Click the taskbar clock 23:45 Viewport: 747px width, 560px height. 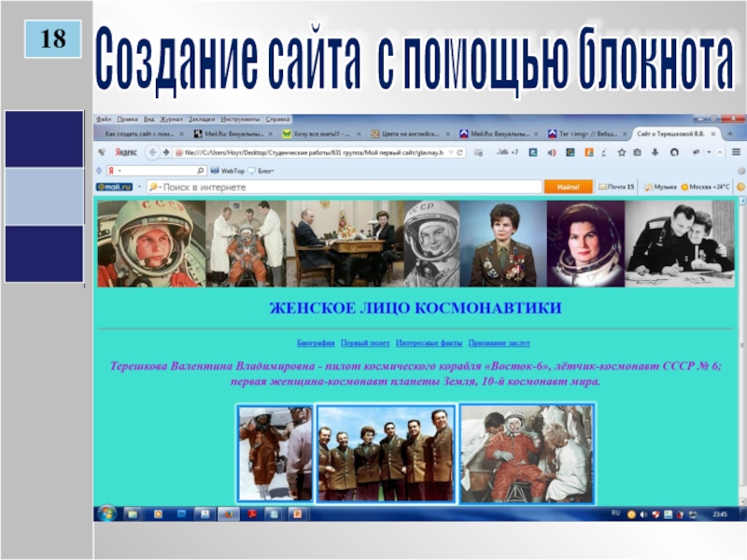click(720, 514)
